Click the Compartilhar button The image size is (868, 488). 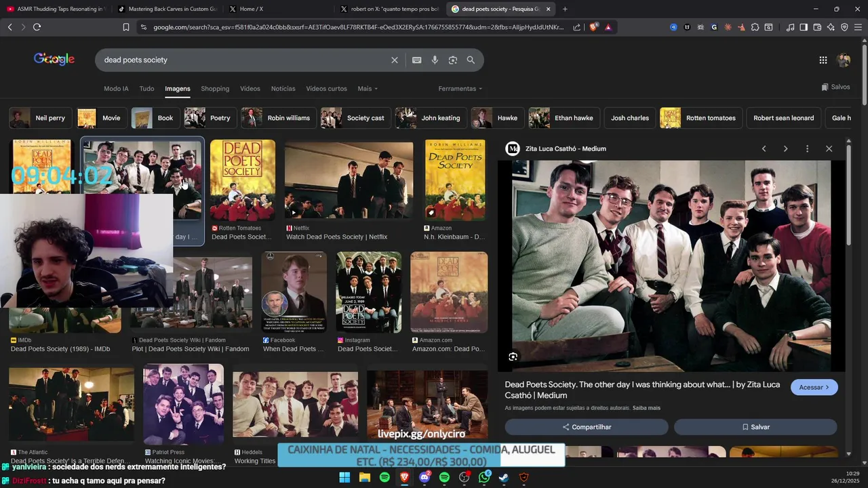(x=587, y=427)
